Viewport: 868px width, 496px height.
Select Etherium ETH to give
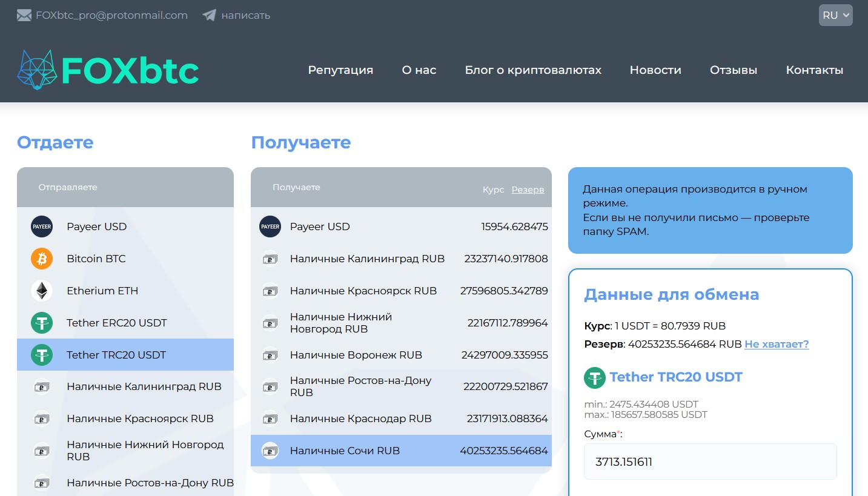(125, 291)
